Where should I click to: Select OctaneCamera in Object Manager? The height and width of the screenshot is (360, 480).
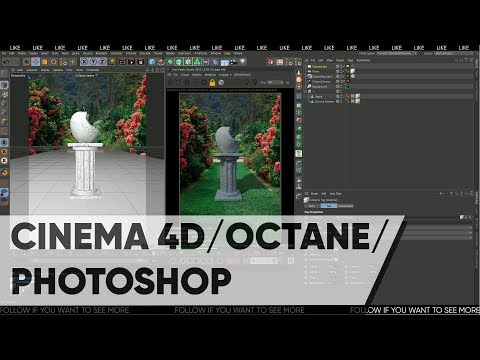[x=321, y=81]
